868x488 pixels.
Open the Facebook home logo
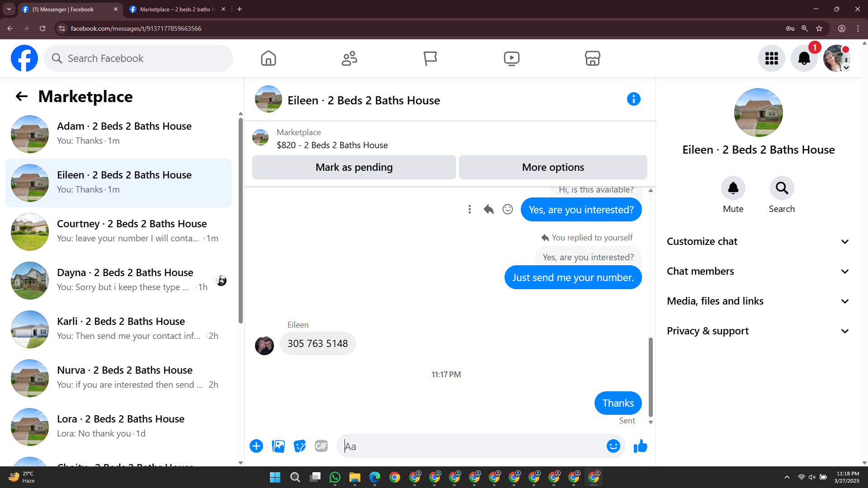[24, 58]
